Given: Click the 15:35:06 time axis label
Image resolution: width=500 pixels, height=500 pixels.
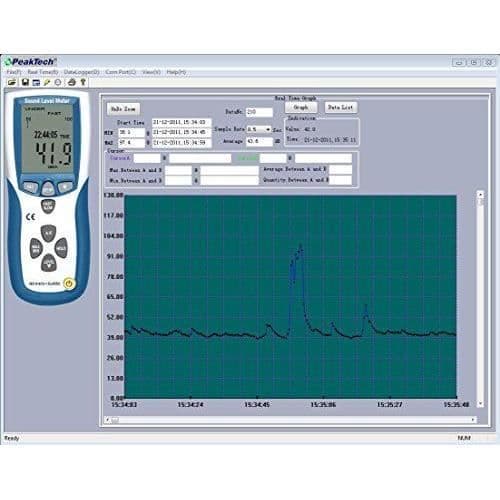Looking at the screenshot, I should [x=323, y=405].
